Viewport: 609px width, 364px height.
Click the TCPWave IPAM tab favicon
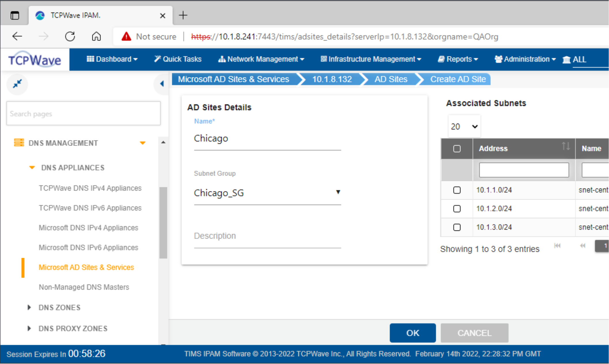(40, 15)
